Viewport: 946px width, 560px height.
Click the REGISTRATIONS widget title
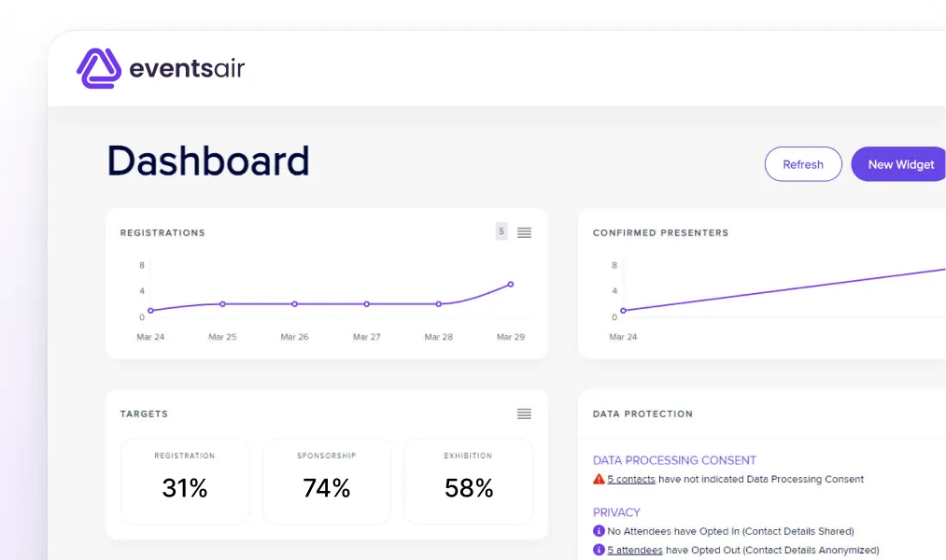[x=162, y=232]
